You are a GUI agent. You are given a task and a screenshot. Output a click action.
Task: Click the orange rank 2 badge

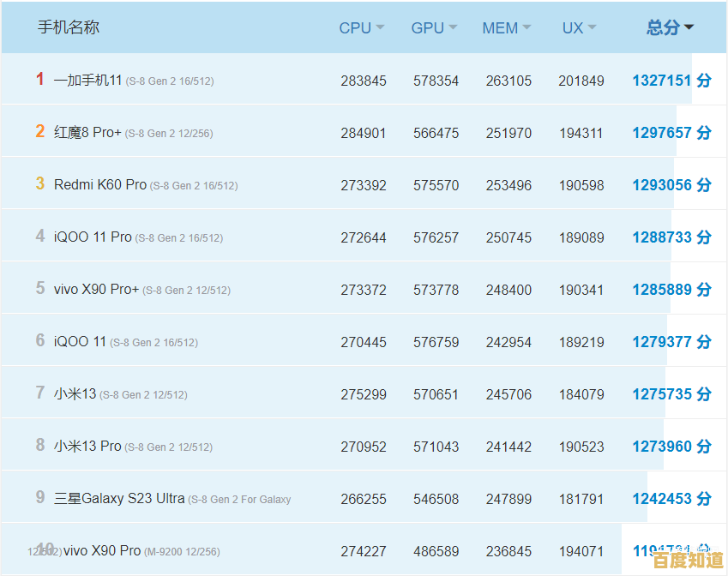[x=39, y=131]
